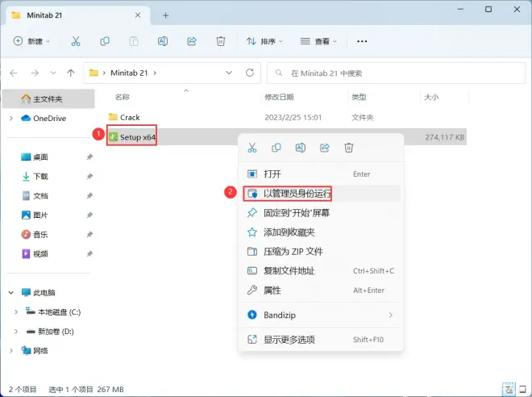Image resolution: width=532 pixels, height=397 pixels.
Task: Switch to details view in status bar
Action: point(509,389)
